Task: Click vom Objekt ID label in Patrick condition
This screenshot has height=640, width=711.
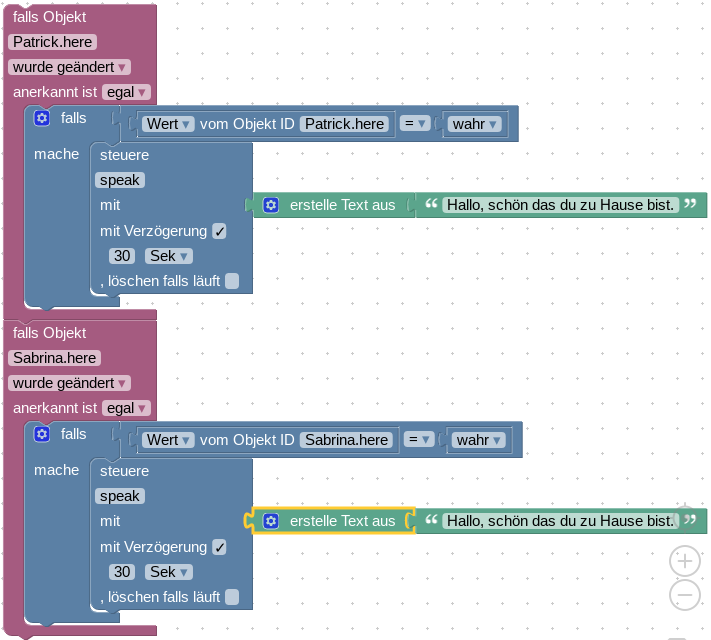Action: tap(247, 124)
